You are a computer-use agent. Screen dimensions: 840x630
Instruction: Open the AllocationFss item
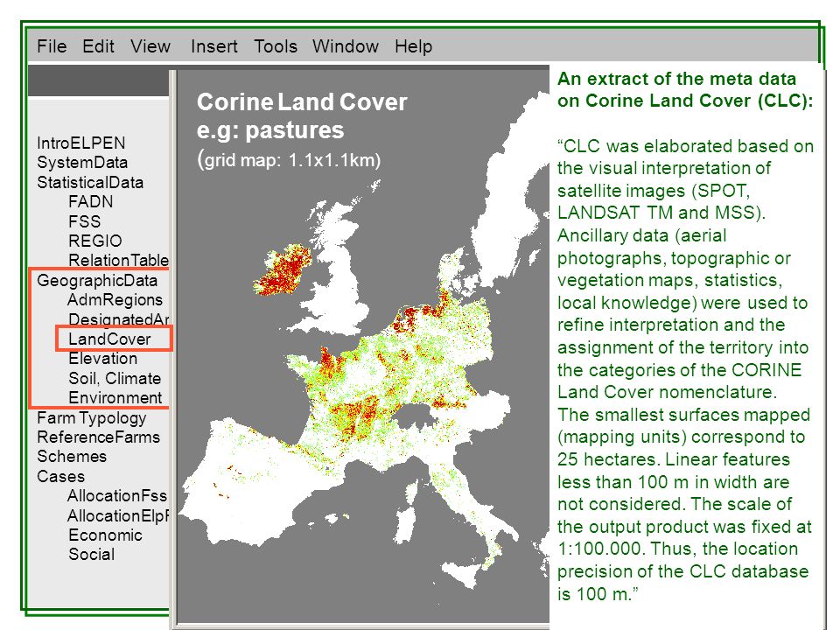(116, 496)
